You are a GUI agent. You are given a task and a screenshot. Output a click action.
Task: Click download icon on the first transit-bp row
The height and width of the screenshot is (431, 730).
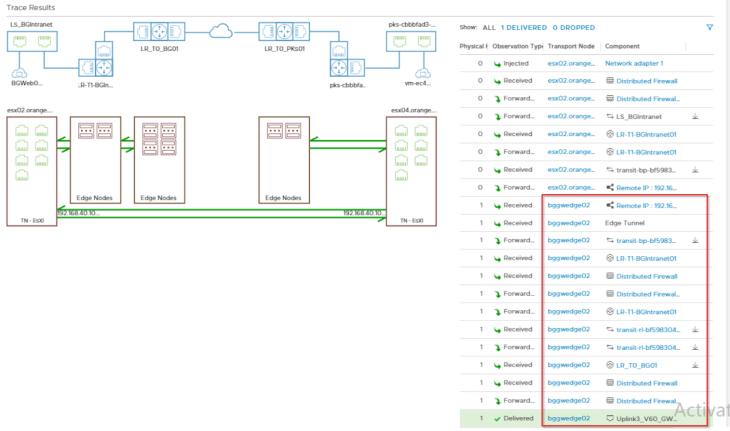(694, 169)
